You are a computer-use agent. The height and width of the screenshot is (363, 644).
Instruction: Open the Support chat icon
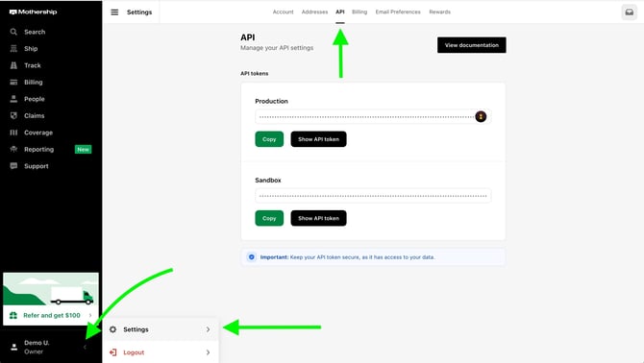(x=13, y=166)
